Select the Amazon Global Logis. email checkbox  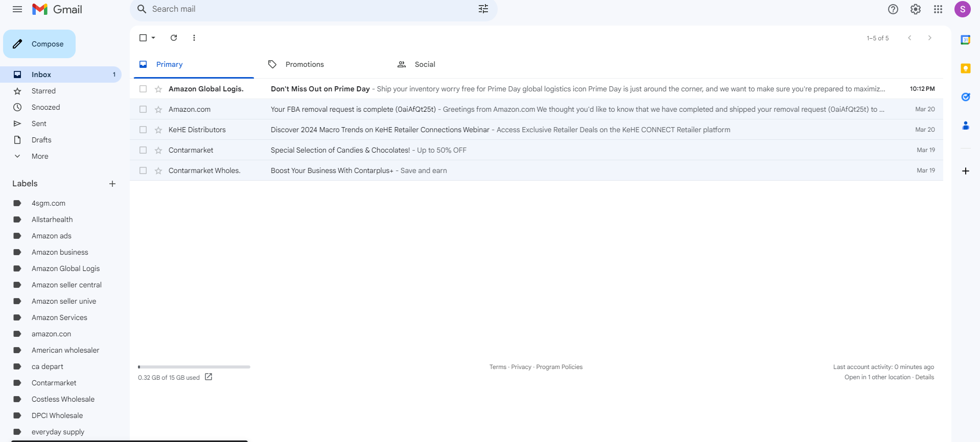pyautogui.click(x=143, y=89)
